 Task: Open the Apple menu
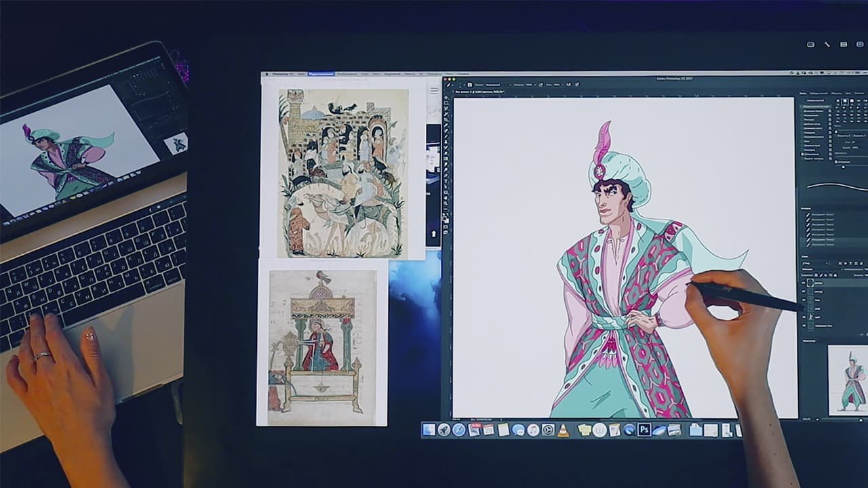click(x=267, y=74)
